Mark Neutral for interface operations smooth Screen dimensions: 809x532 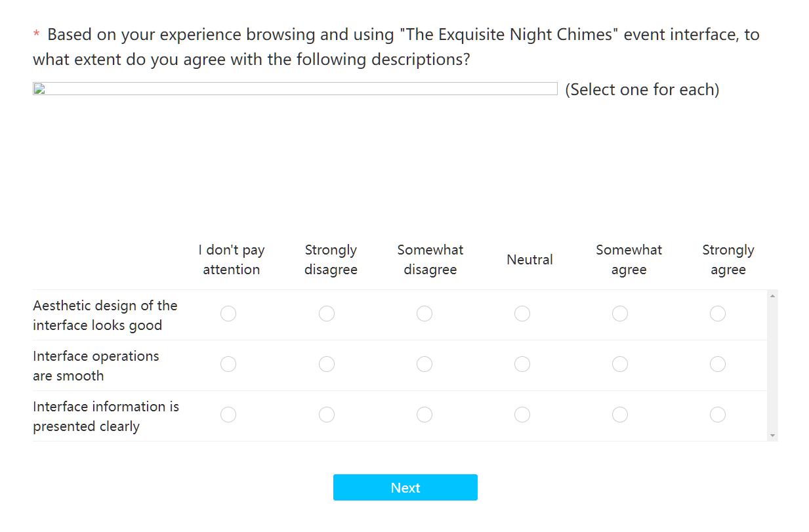(x=522, y=364)
